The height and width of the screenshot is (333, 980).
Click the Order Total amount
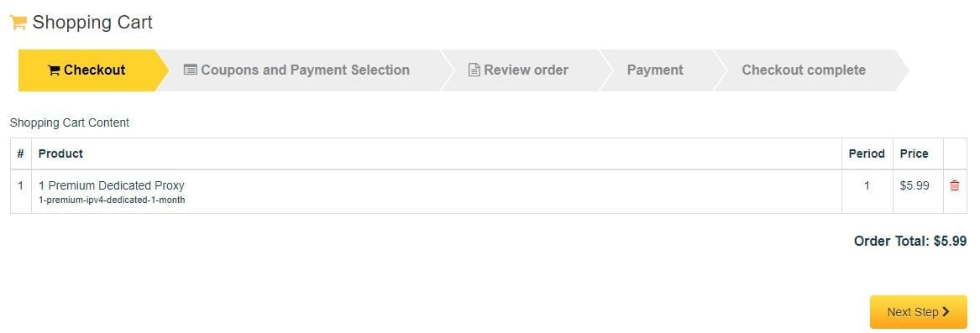point(950,242)
